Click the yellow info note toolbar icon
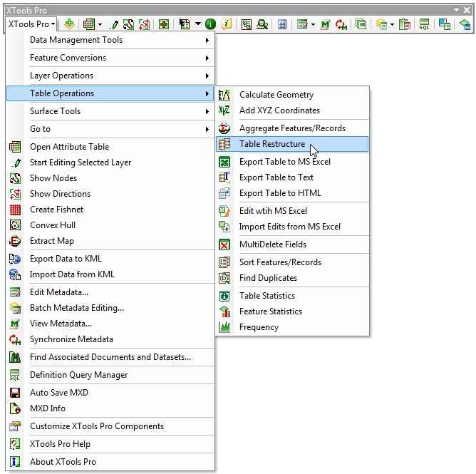This screenshot has width=476, height=474. coord(227,24)
